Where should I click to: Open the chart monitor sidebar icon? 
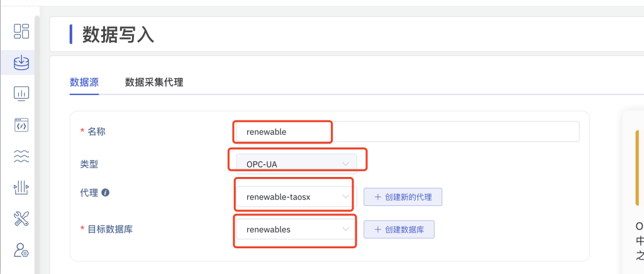pos(21,94)
